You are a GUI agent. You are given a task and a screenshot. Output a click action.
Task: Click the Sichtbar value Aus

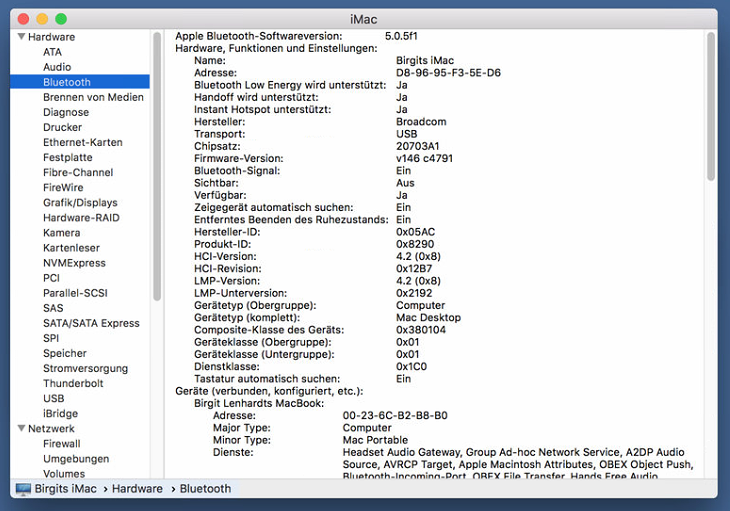pyautogui.click(x=405, y=183)
